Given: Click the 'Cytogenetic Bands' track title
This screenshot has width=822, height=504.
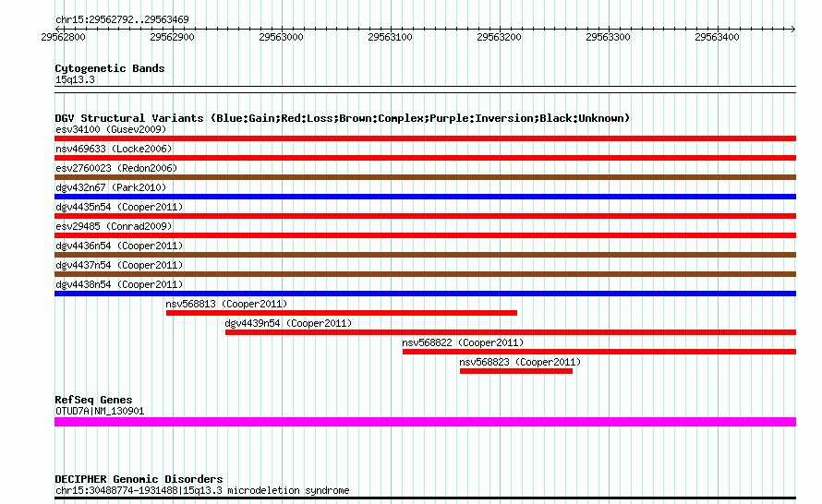Looking at the screenshot, I should coord(110,68).
